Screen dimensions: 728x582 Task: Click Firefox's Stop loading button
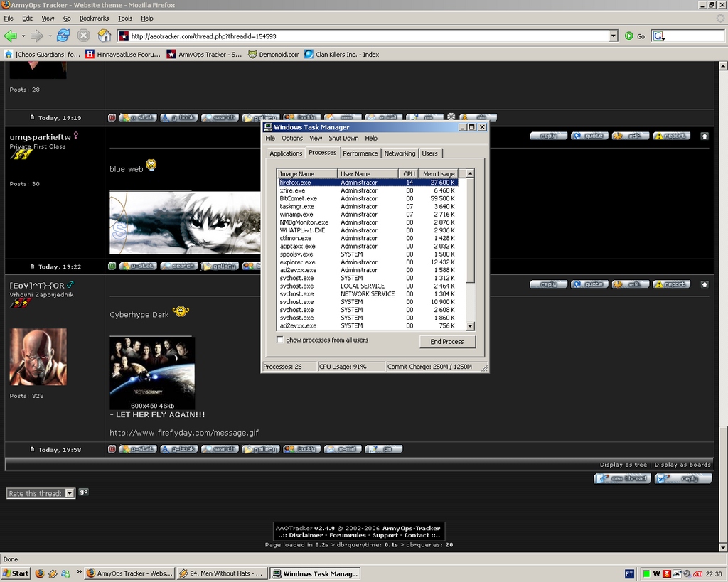84,36
